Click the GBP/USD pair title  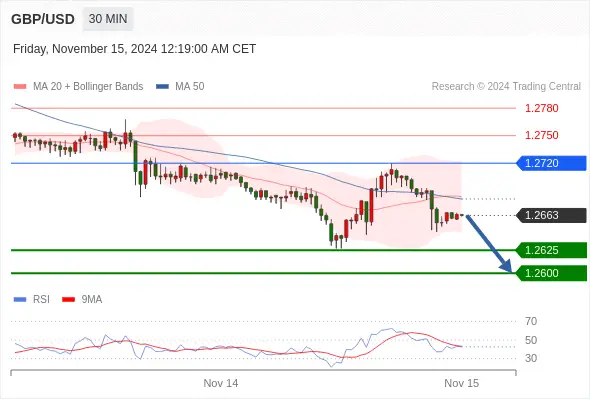[43, 19]
